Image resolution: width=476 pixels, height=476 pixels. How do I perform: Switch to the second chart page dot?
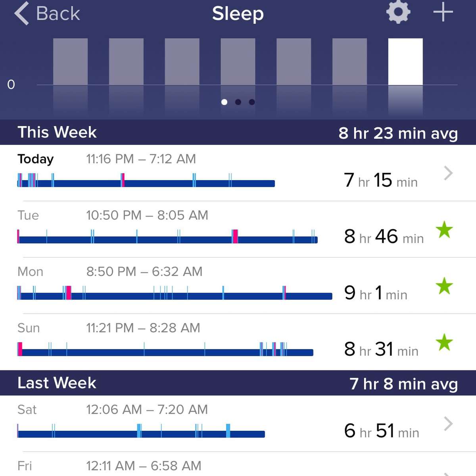click(x=238, y=102)
